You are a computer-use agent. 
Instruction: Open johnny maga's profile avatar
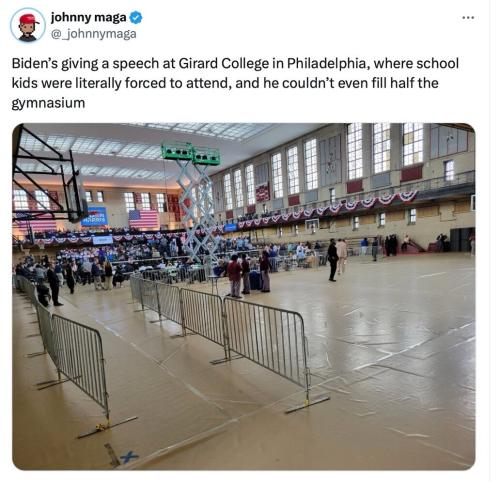coord(28,25)
